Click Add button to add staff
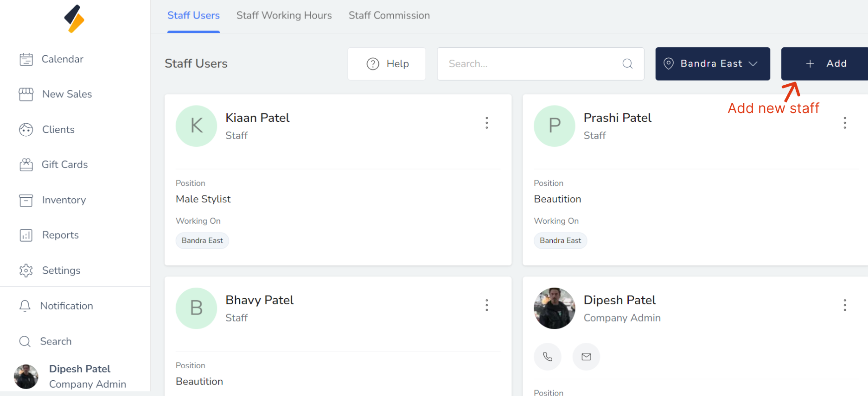The image size is (868, 396). click(x=826, y=64)
